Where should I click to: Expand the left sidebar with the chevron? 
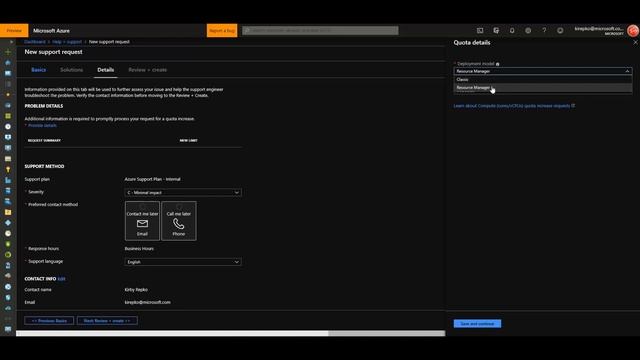coord(11,42)
